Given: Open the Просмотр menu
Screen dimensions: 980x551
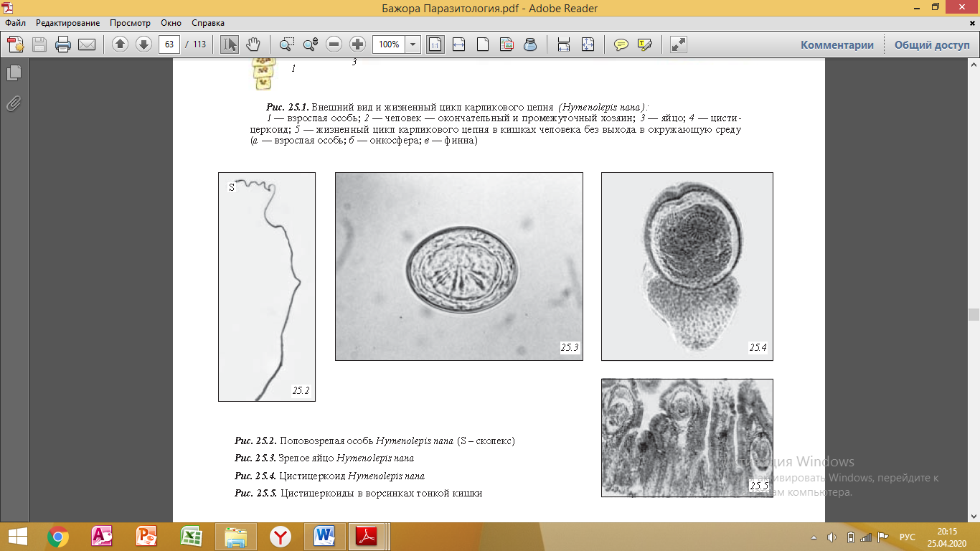Looking at the screenshot, I should click(x=131, y=23).
